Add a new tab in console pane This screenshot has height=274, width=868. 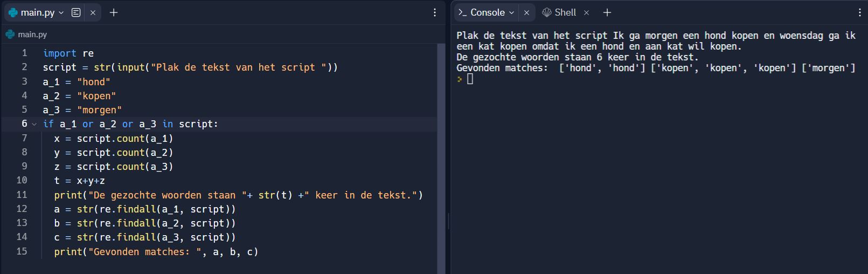coord(607,12)
